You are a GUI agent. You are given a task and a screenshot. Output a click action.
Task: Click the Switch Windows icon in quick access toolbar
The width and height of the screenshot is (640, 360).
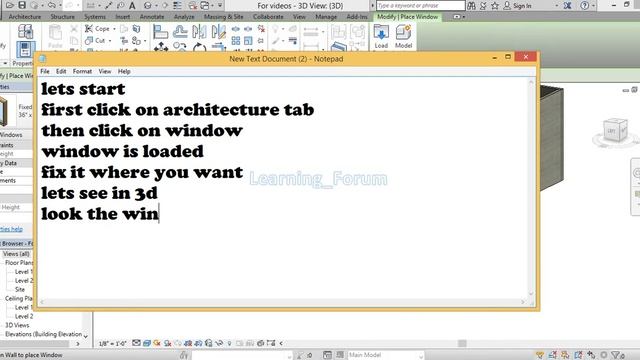204,5
